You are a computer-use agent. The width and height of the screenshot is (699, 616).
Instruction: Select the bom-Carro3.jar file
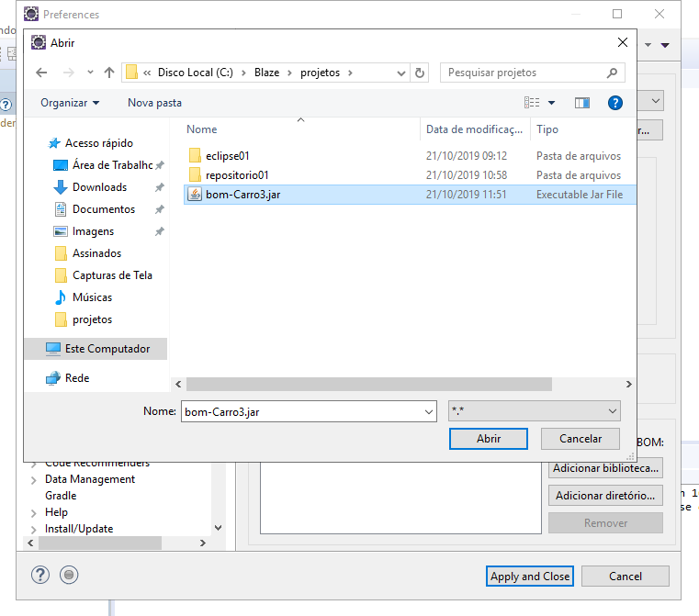pyautogui.click(x=410, y=195)
